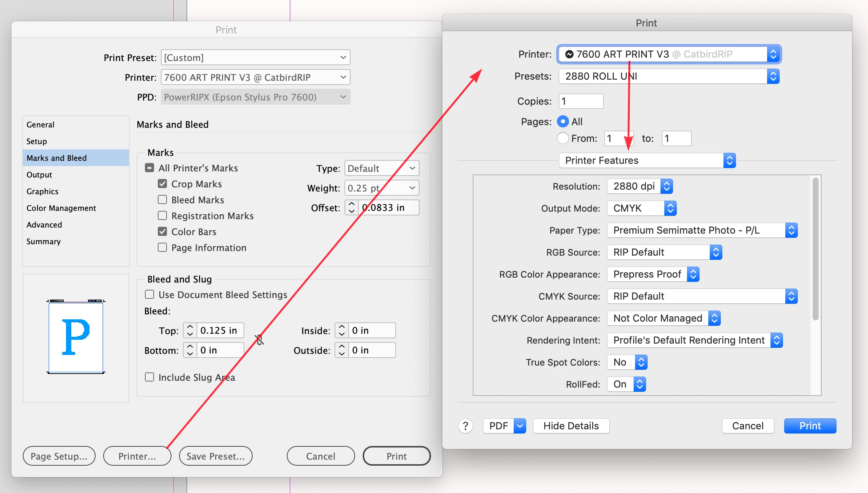
Task: Click the page preview thumbnail with P
Action: tap(76, 337)
